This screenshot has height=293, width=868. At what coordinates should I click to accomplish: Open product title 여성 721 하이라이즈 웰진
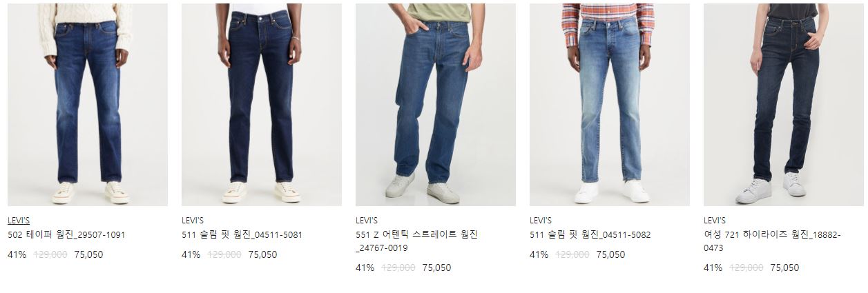coord(772,241)
